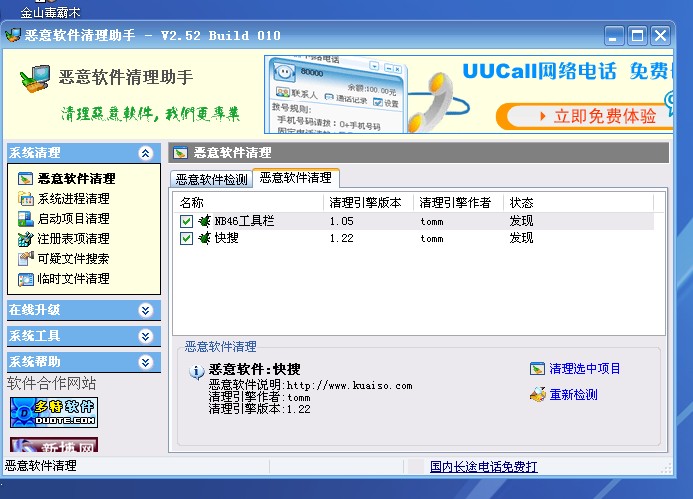Click the http://www.kuaiso.com description text
Viewport: 693px width, 499px height.
(x=350, y=385)
